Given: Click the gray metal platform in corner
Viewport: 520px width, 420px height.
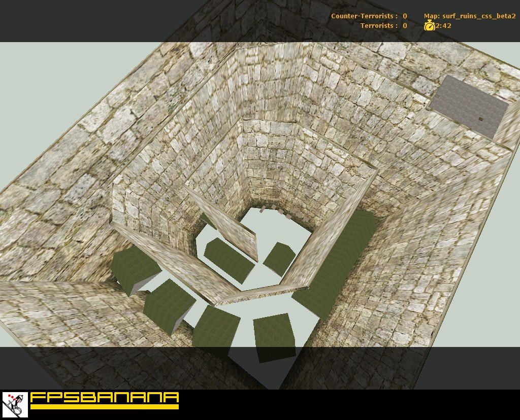Looking at the screenshot, I should [469, 107].
